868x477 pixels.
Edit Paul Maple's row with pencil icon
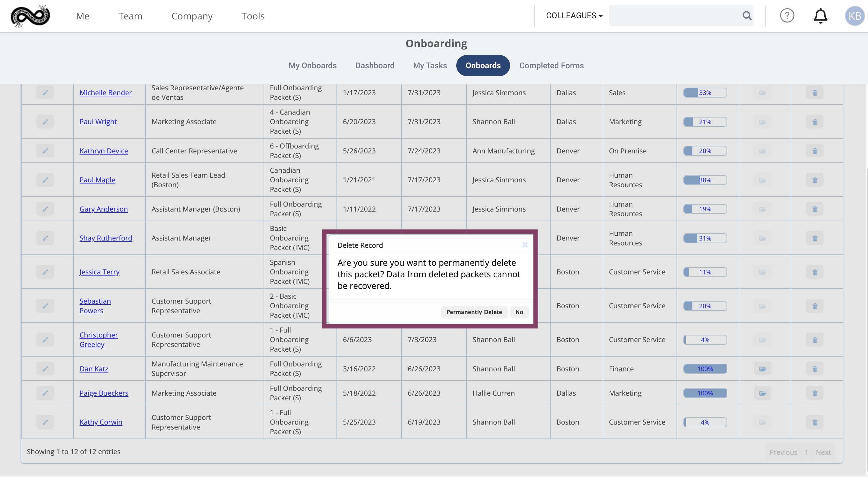45,180
